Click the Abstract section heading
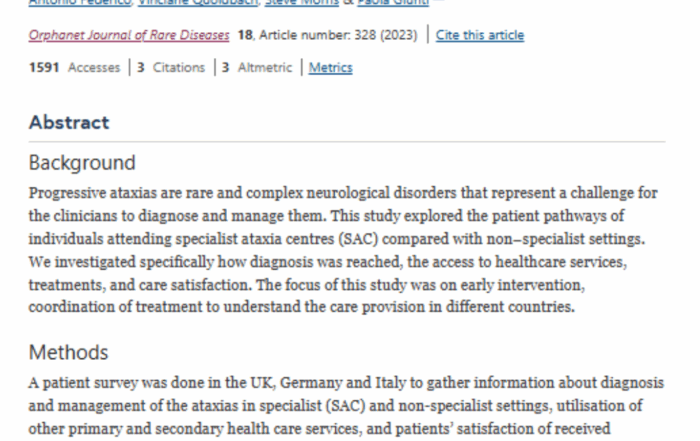The width and height of the screenshot is (700, 441). pos(69,123)
